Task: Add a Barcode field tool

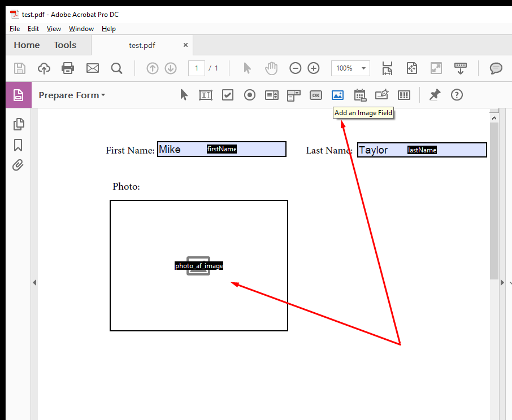Action: (404, 95)
